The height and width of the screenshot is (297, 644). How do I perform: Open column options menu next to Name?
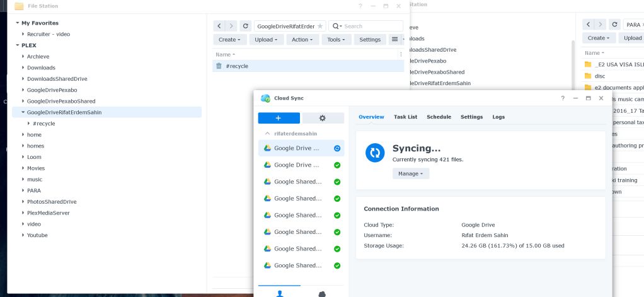[400, 54]
